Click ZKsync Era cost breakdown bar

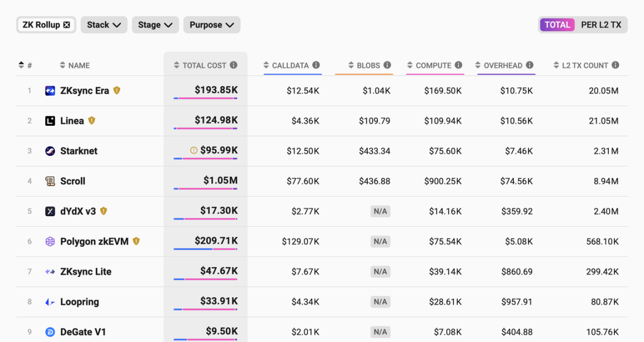(205, 98)
